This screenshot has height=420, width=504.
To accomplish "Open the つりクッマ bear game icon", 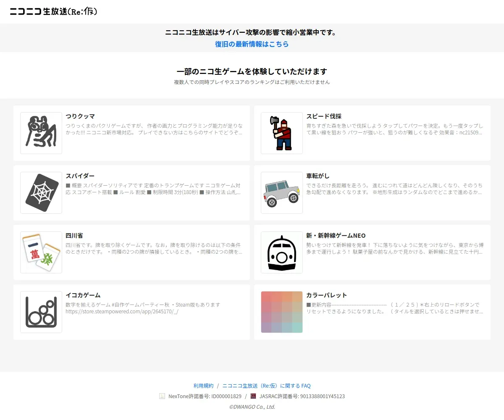I will coord(41,133).
